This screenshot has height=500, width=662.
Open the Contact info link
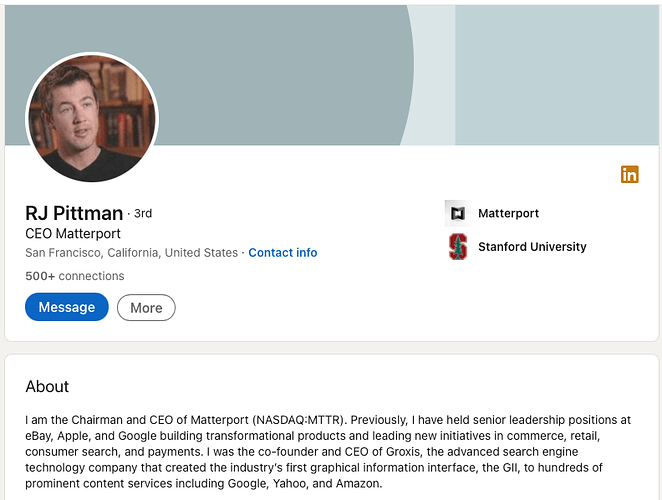point(282,253)
